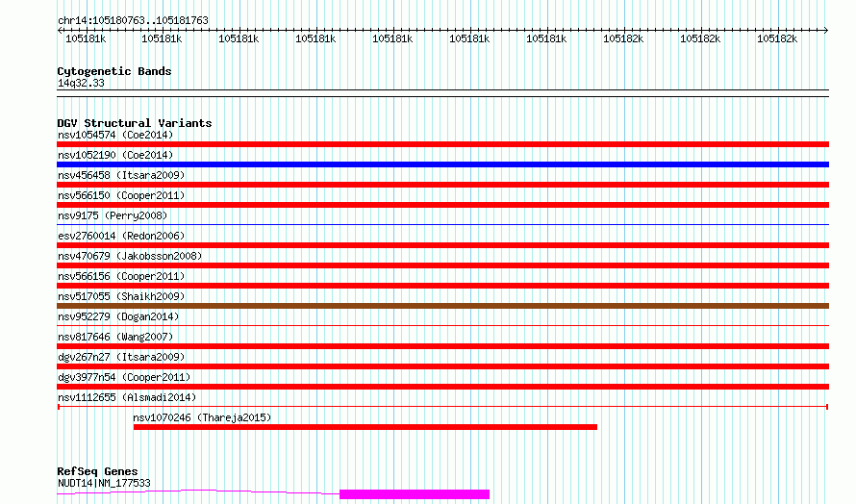Click the red bar under nsv817646
Image resolution: width=856 pixels, height=504 pixels.
(x=442, y=346)
